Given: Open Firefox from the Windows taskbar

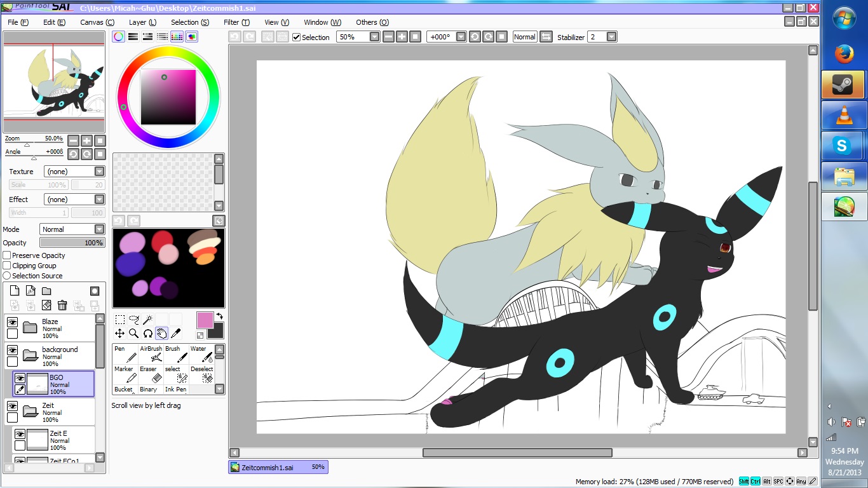Looking at the screenshot, I should (844, 54).
